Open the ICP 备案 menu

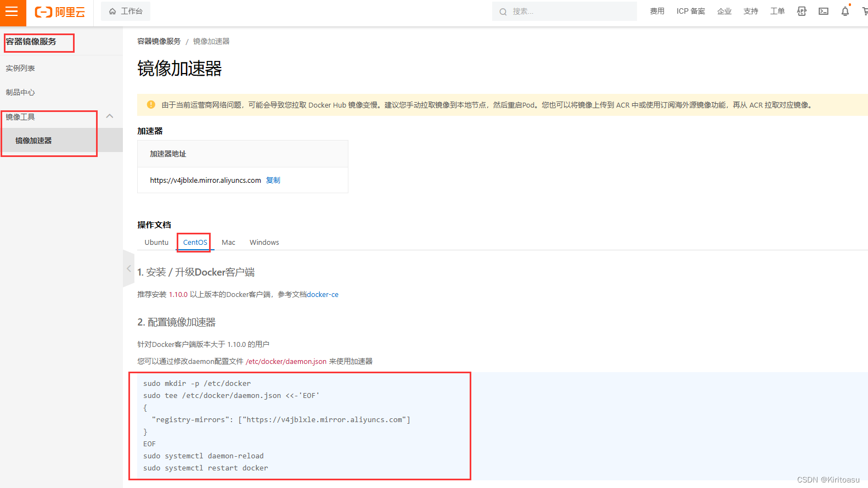pos(691,11)
